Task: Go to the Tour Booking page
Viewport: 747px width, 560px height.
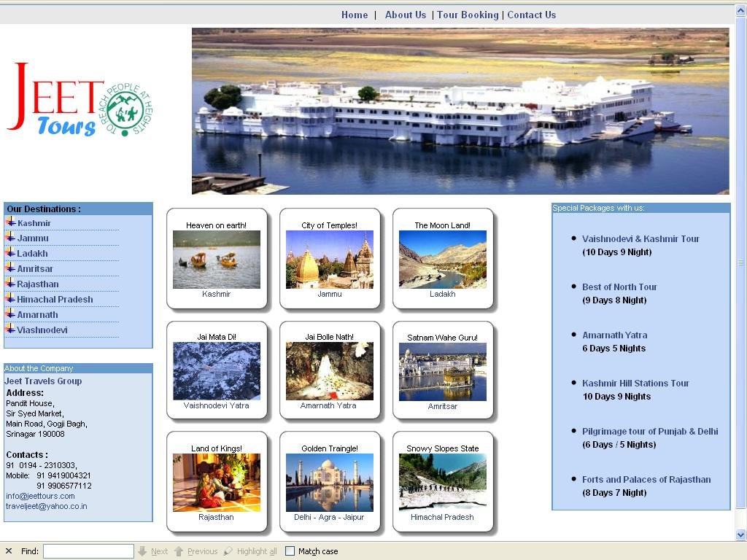Action: coord(468,15)
